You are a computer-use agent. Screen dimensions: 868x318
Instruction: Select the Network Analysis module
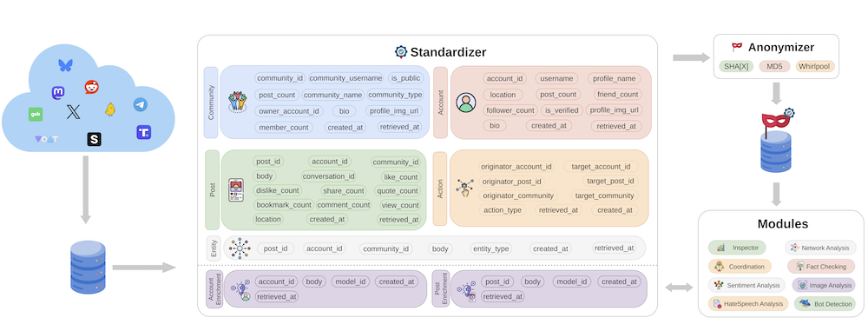click(x=821, y=248)
